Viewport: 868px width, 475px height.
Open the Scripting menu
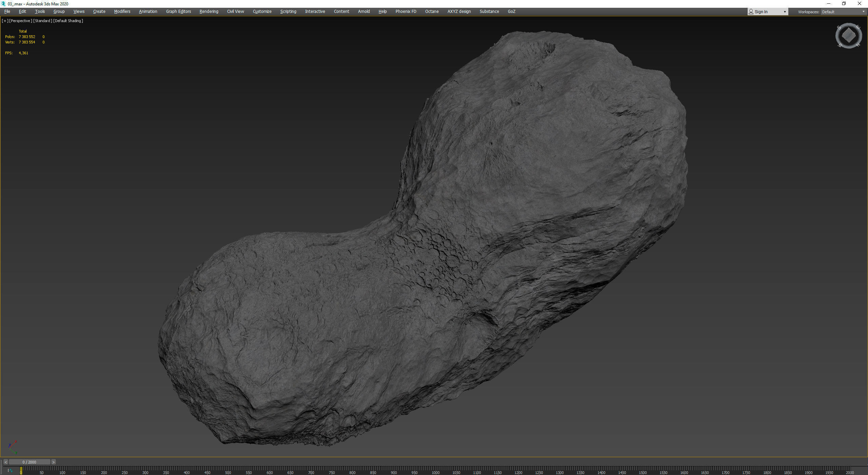[x=288, y=12]
